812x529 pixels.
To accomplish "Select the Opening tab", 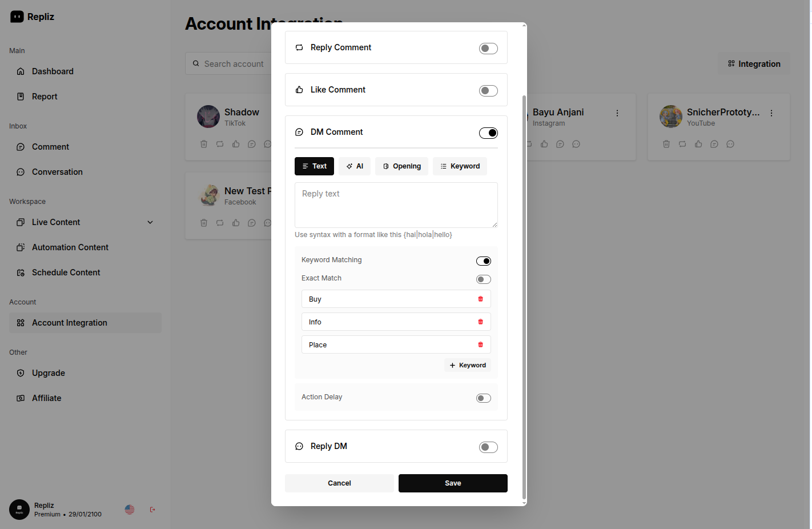I will coord(401,166).
